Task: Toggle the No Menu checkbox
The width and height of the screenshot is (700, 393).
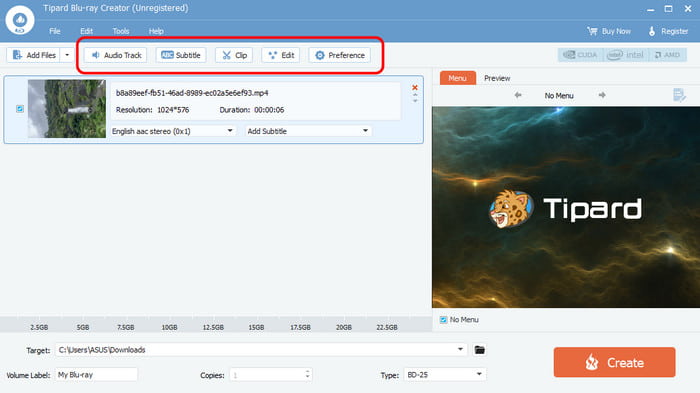Action: (x=443, y=320)
